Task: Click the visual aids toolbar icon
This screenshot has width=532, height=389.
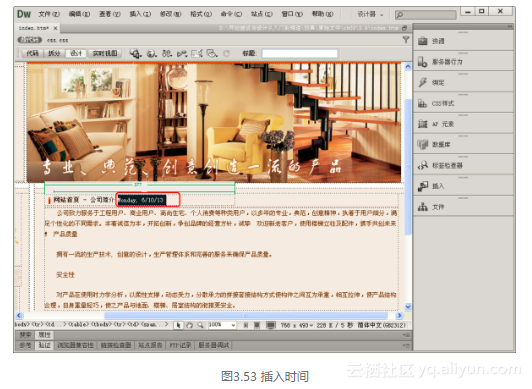Action: tap(212, 54)
